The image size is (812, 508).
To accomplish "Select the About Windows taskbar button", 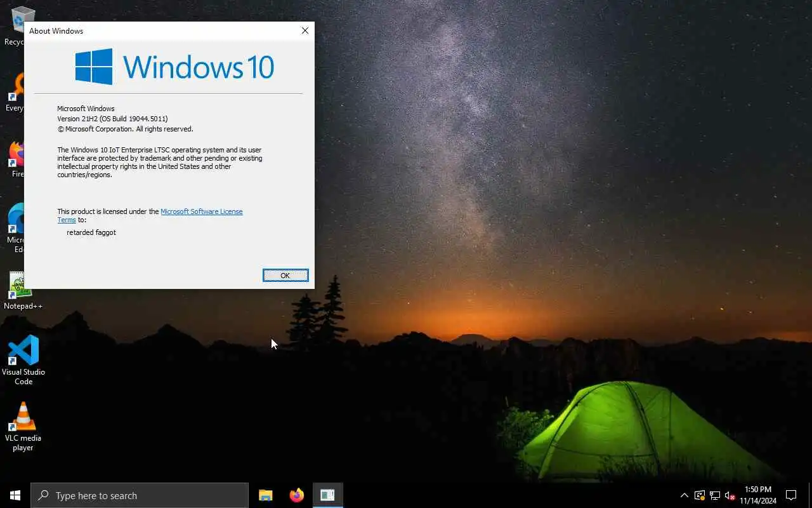I will (327, 495).
